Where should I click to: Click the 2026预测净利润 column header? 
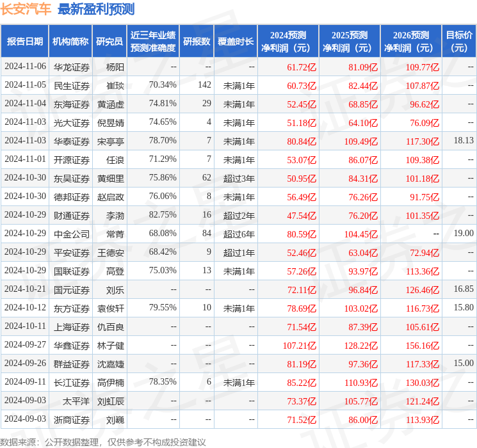pos(411,42)
